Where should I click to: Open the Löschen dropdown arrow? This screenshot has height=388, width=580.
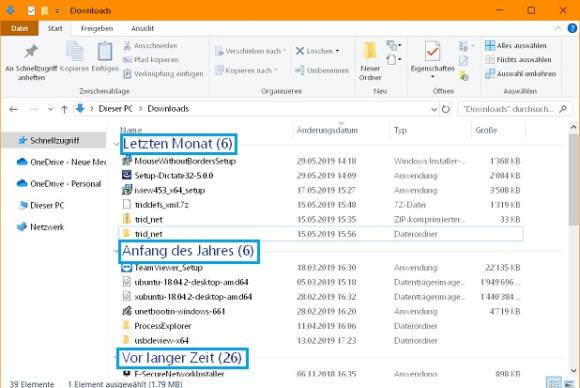point(337,51)
